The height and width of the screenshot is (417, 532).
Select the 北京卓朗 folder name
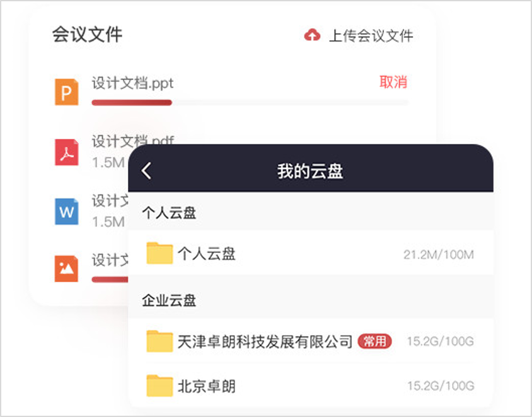tap(206, 385)
